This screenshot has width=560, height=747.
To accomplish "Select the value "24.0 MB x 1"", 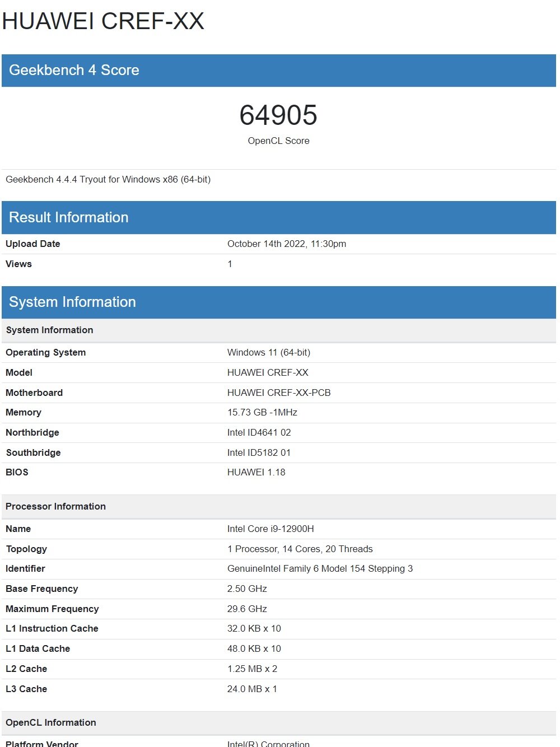I will click(252, 689).
